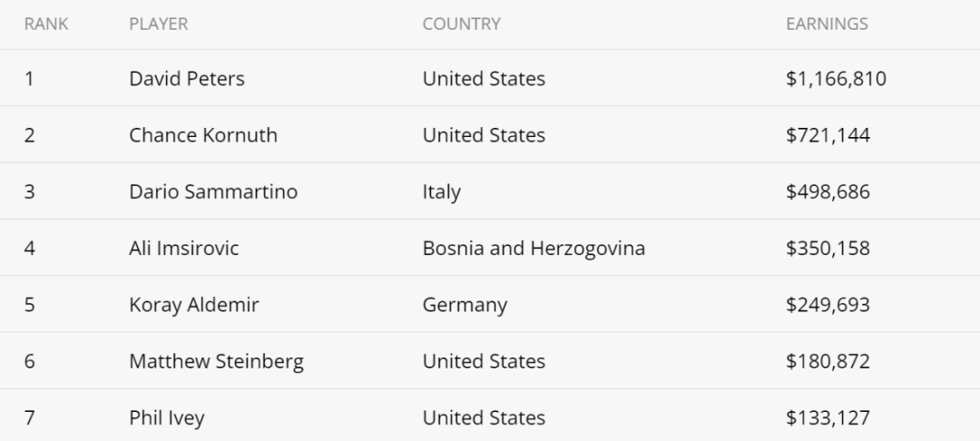Click the EARNINGS column header

(x=827, y=24)
